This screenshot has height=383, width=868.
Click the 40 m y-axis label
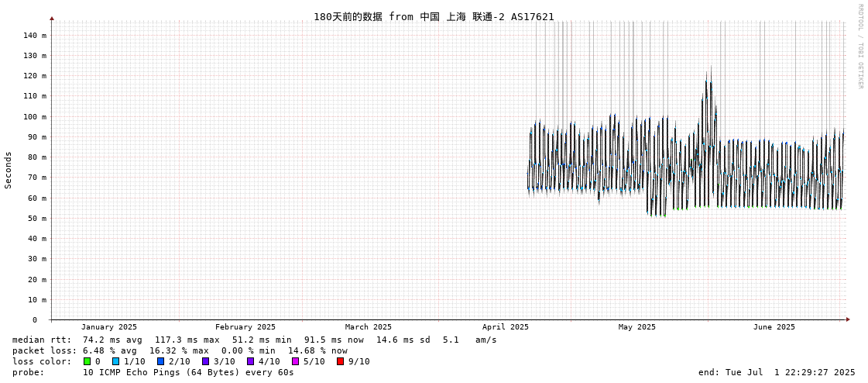37,238
